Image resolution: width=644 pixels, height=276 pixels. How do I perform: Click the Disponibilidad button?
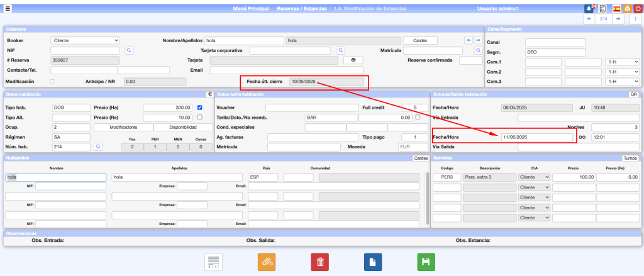pos(182,127)
